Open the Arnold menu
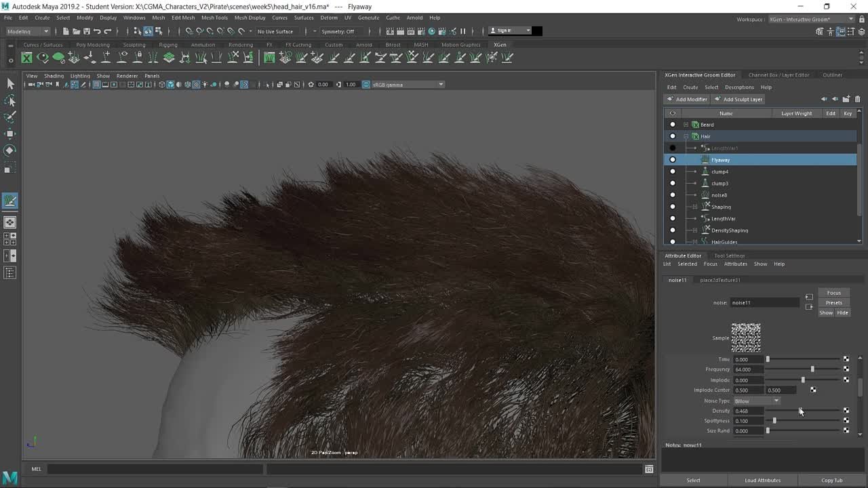The height and width of the screenshot is (488, 868). tap(414, 18)
